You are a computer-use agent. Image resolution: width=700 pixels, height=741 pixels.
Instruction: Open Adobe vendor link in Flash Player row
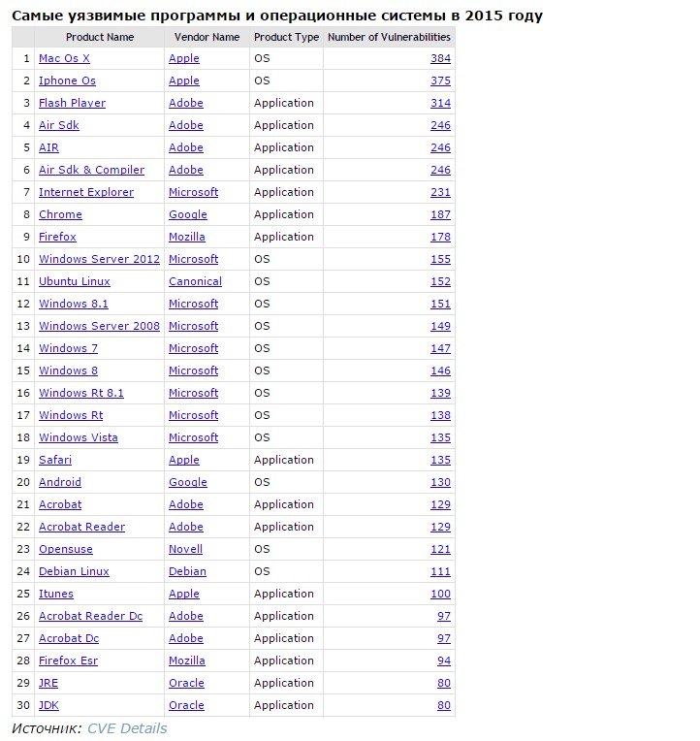click(185, 103)
